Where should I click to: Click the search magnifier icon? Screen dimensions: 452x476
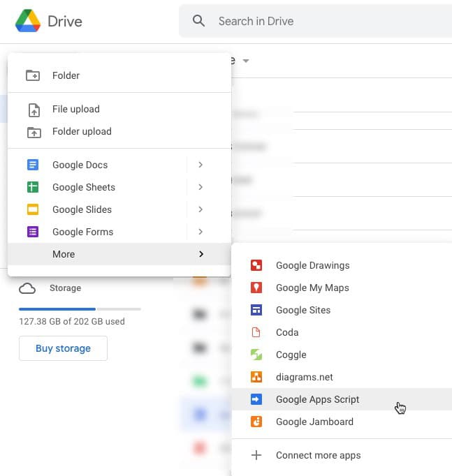click(x=198, y=21)
